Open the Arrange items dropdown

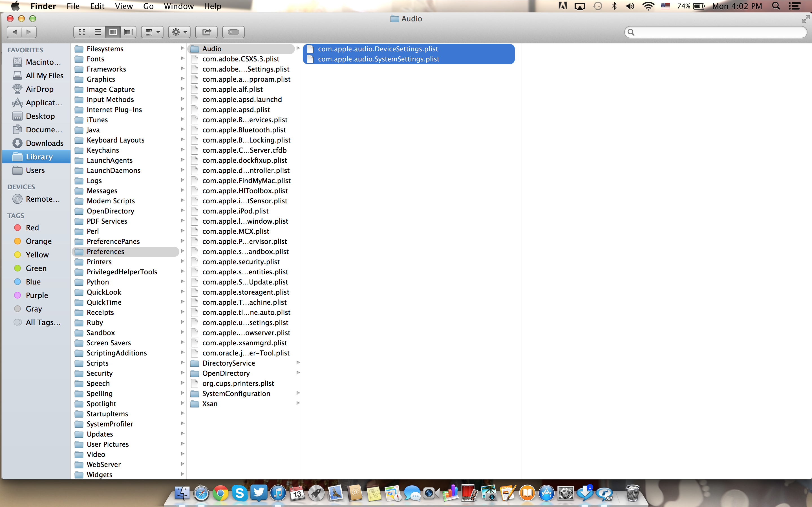tap(152, 32)
